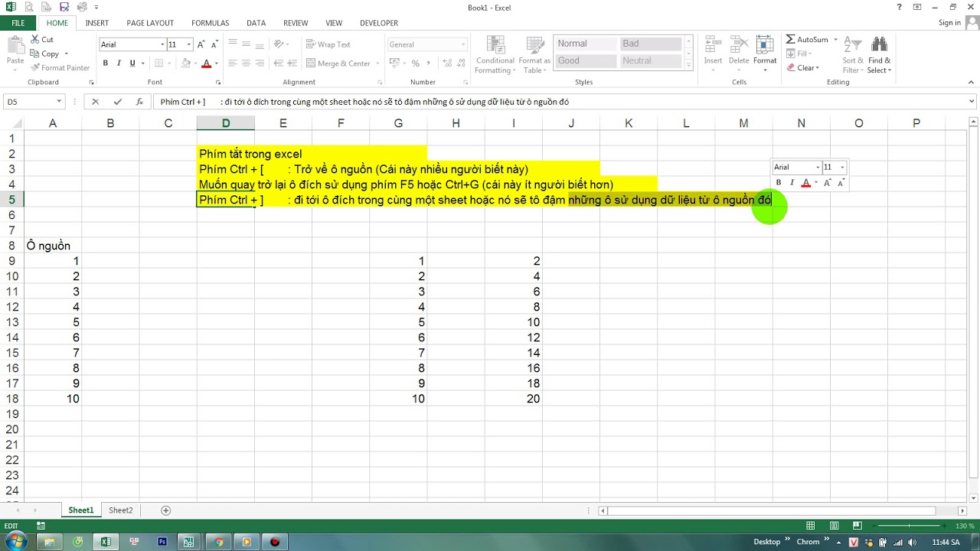Click the Name Box showing D5
This screenshot has width=980, height=551.
(x=29, y=101)
